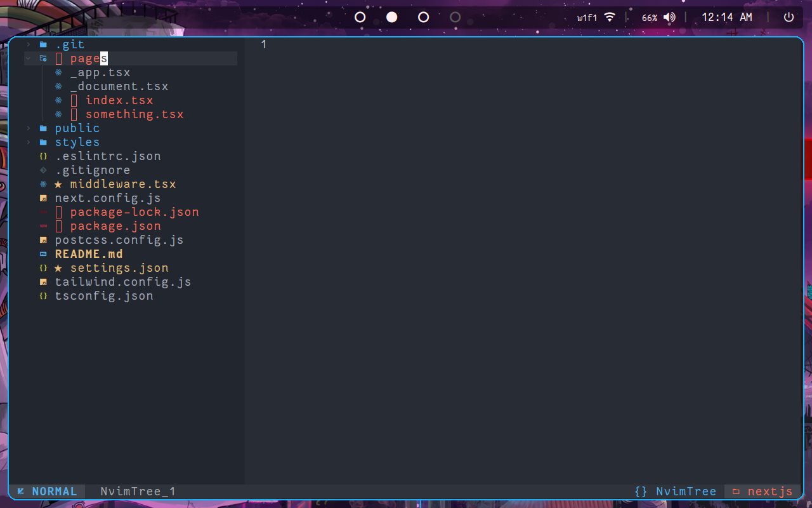Screen dimensions: 812x508
Task: Toggle the bookmark star on settings.json
Action: click(x=58, y=267)
